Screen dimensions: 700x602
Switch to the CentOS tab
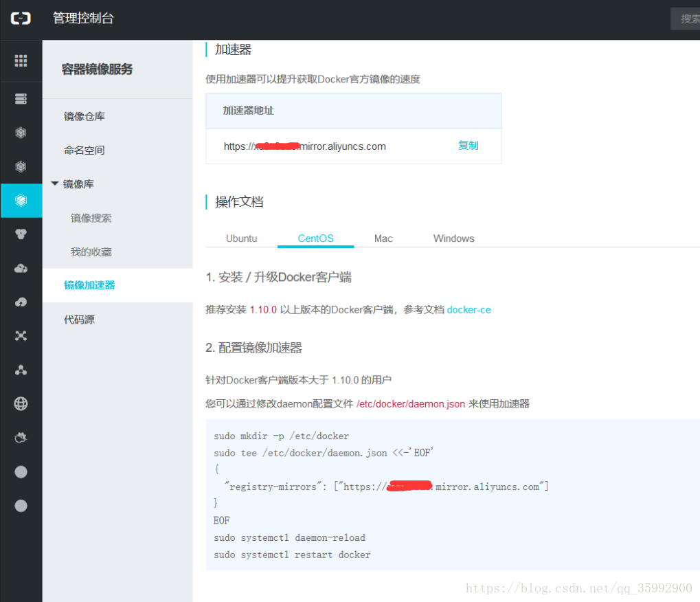pyautogui.click(x=315, y=238)
